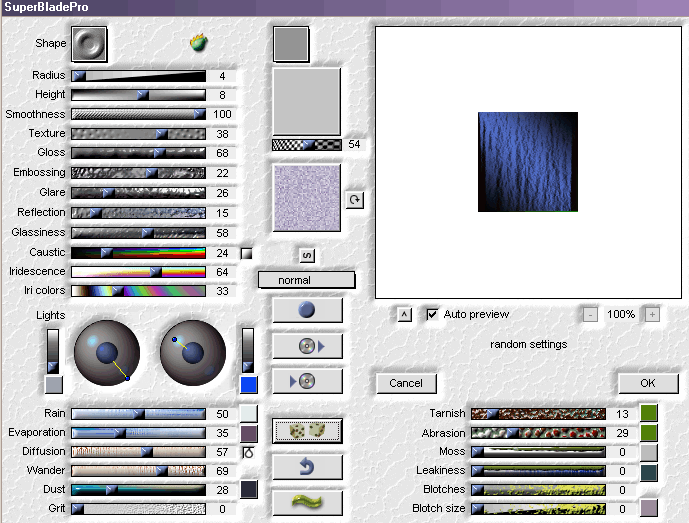Click the small dark gray color square
The height and width of the screenshot is (523, 689).
291,44
